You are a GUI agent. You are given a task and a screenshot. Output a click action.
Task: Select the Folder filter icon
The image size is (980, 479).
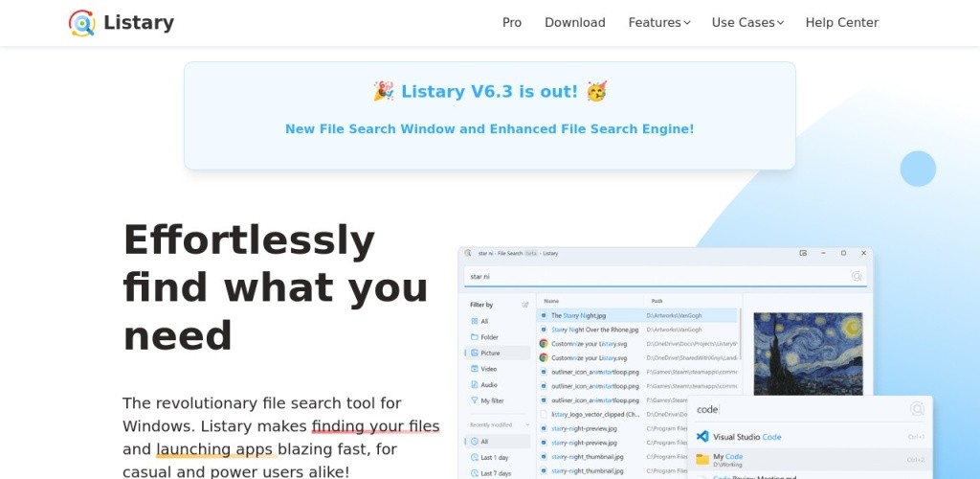[x=476, y=337]
